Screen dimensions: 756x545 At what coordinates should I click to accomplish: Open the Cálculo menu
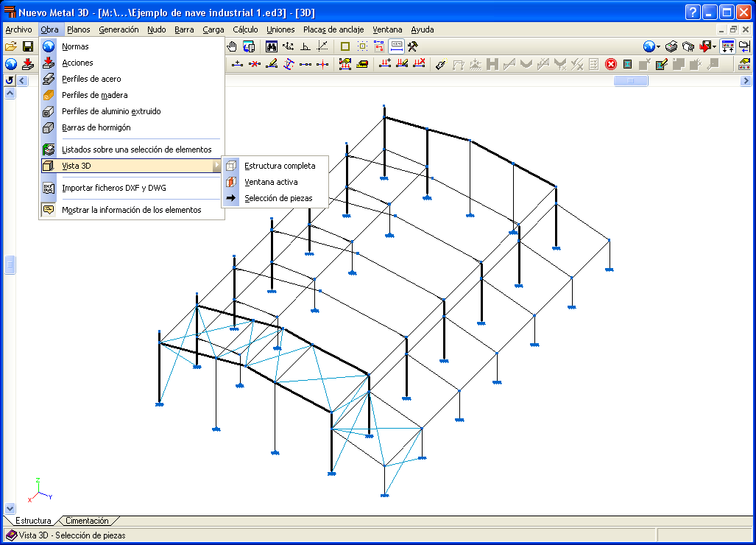coord(245,29)
